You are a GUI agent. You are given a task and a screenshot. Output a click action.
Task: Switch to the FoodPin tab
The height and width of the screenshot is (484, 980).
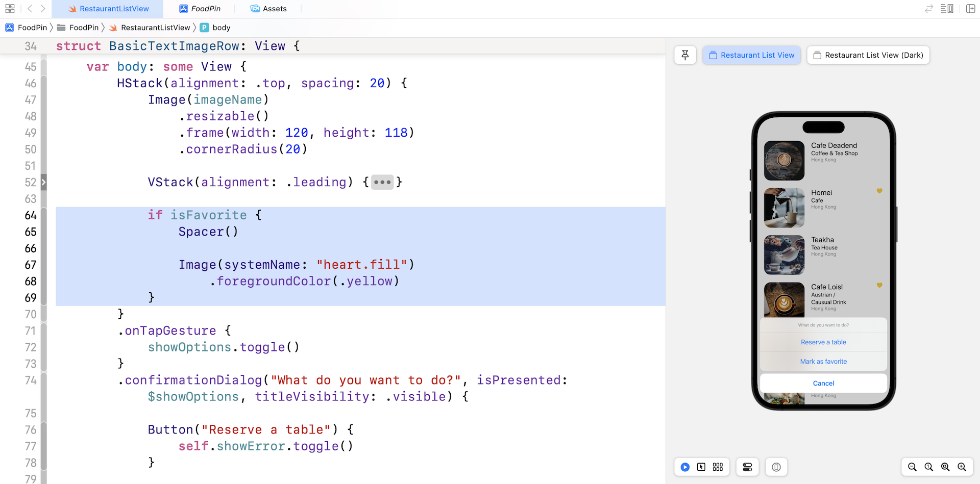click(x=200, y=9)
